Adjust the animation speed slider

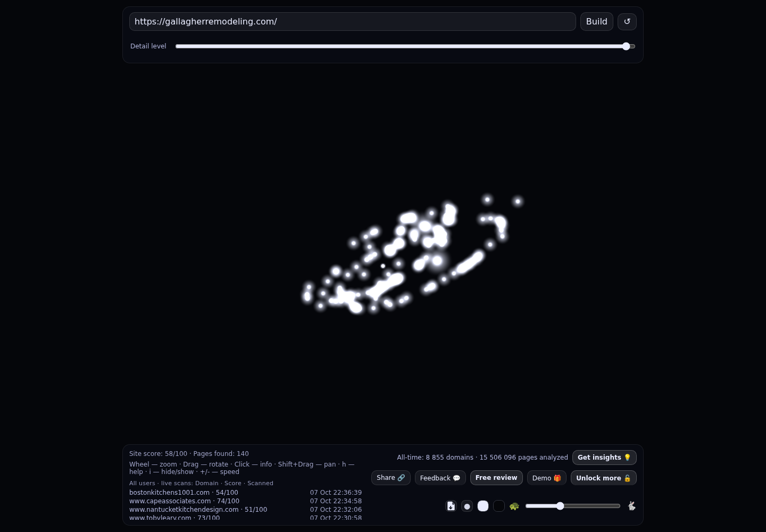click(573, 506)
